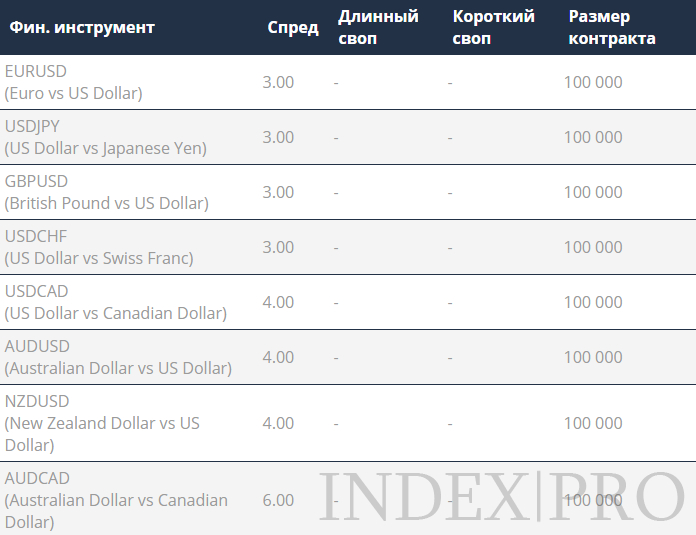Viewport: 696px width, 535px height.
Task: Click the 4.00 spread value for USDCAD
Action: (x=278, y=302)
